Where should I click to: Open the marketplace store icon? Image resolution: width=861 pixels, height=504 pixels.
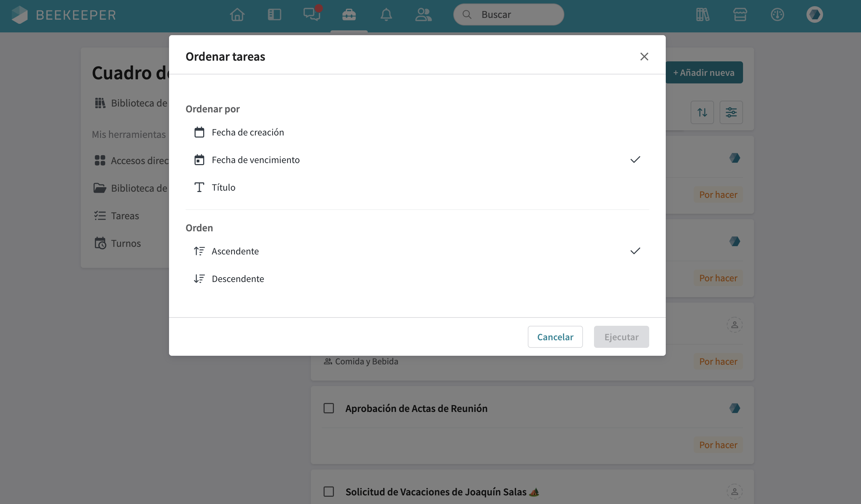(x=740, y=15)
